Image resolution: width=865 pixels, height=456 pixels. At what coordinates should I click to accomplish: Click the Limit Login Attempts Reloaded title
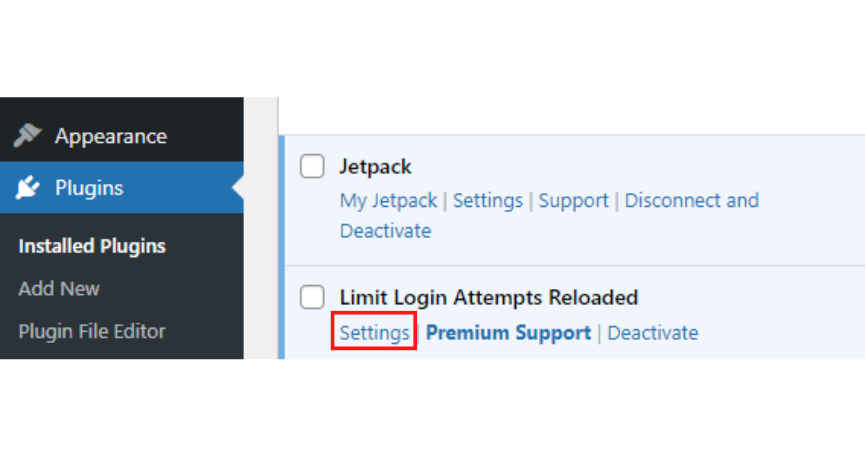click(x=489, y=298)
